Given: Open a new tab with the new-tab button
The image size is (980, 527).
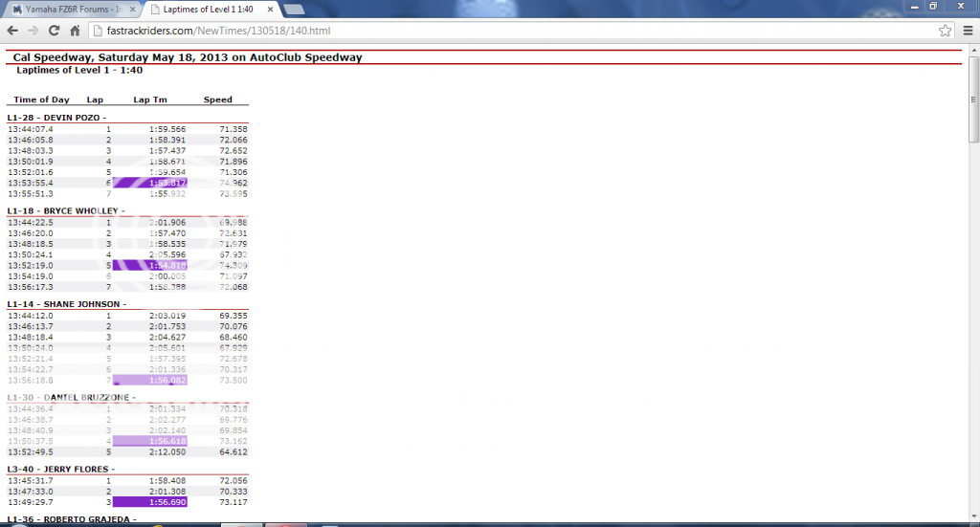Looking at the screenshot, I should [294, 10].
